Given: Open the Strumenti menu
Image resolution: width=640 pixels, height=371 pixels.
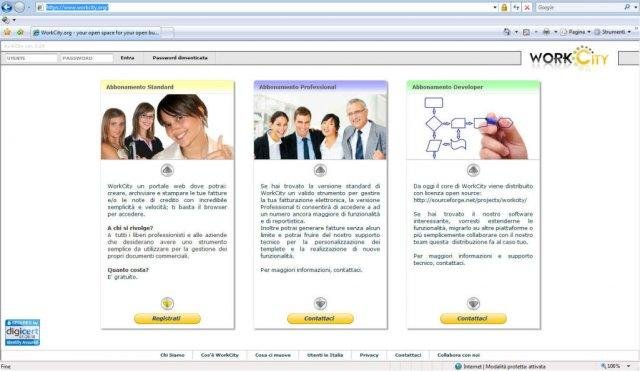Looking at the screenshot, I should click(x=613, y=32).
